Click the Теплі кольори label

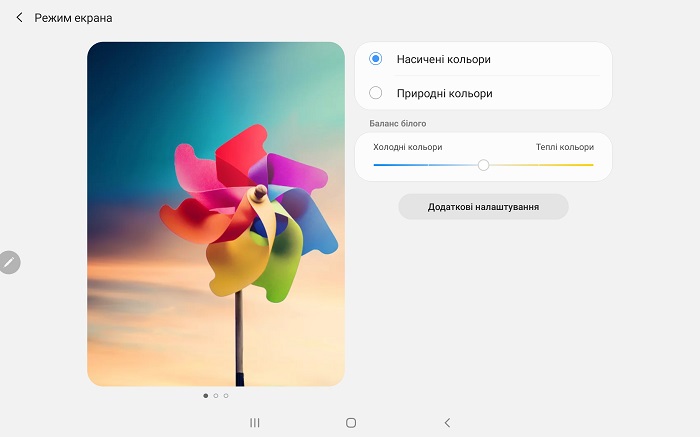(x=565, y=147)
